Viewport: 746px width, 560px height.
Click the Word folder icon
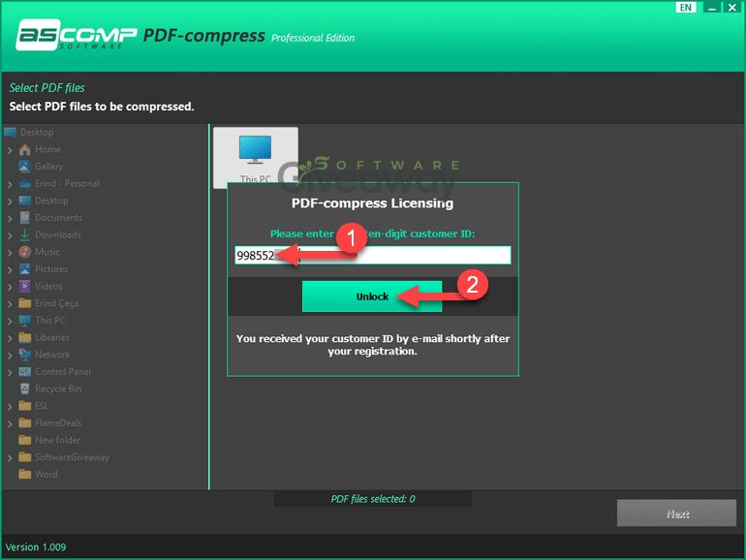[25, 475]
